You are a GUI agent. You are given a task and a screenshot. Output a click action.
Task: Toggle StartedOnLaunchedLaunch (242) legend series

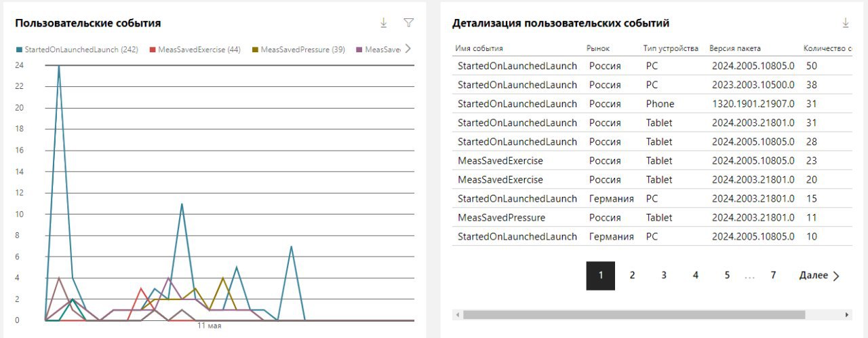77,50
